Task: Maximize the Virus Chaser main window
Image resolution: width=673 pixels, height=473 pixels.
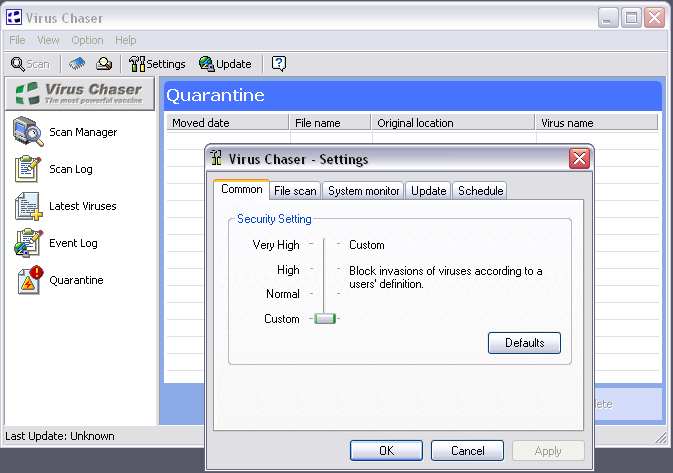Action: [x=631, y=18]
